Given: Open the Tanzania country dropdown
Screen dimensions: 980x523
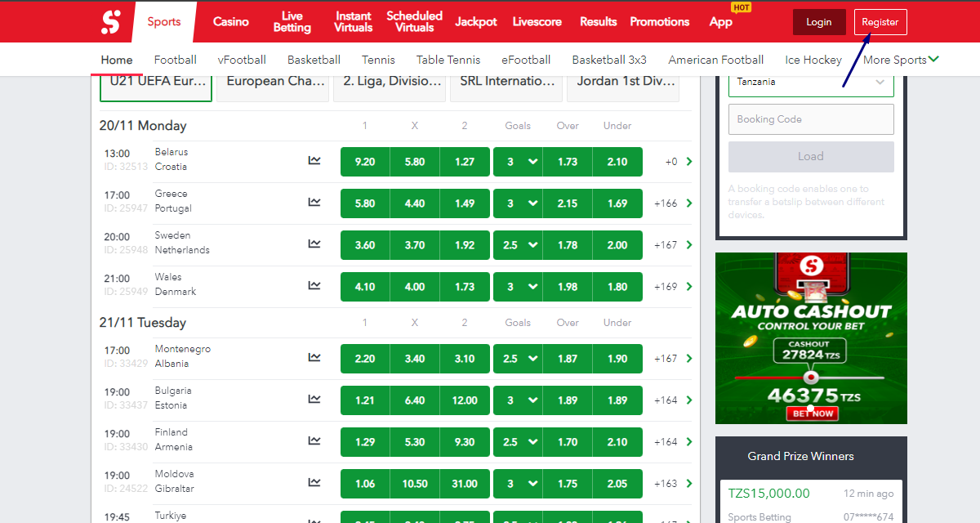Looking at the screenshot, I should 811,82.
